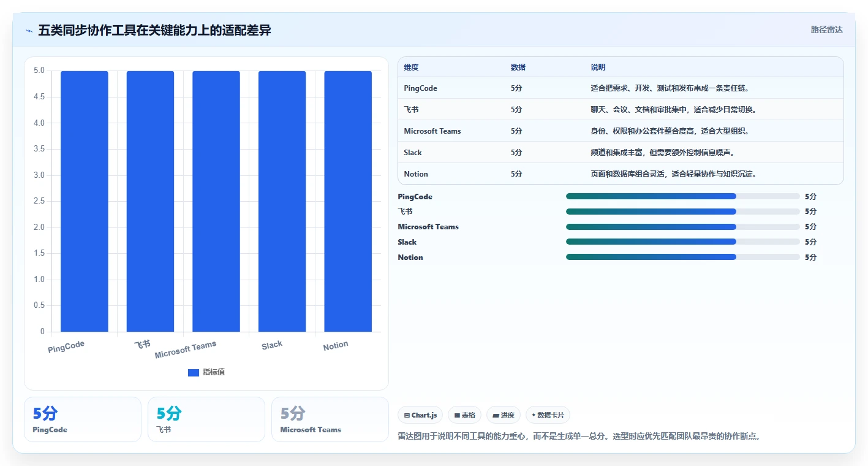This screenshot has height=466, width=868.
Task: Click the title 五类同步协作工具在关键能力上的适配差异
Action: [x=154, y=30]
